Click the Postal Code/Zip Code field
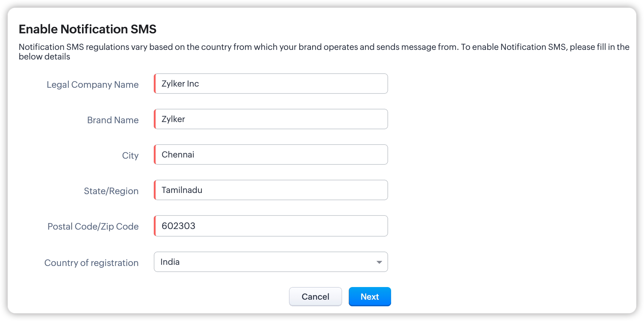This screenshot has height=321, width=644. point(271,226)
